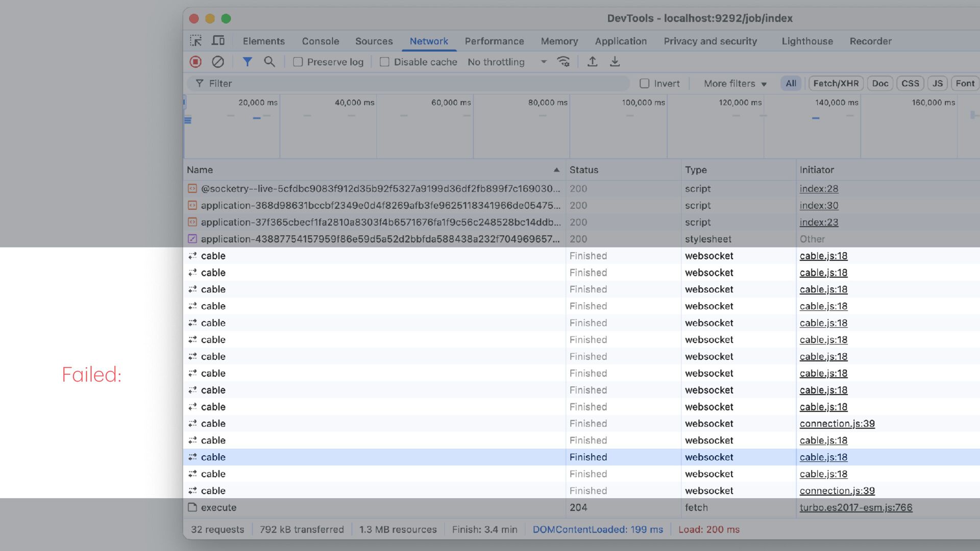Check the Invert filter checkbox
This screenshot has width=980, height=551.
click(645, 83)
